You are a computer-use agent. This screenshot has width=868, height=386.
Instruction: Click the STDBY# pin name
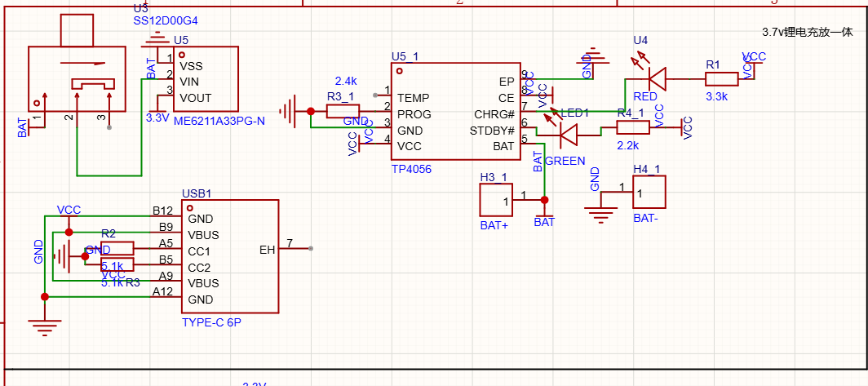(493, 131)
